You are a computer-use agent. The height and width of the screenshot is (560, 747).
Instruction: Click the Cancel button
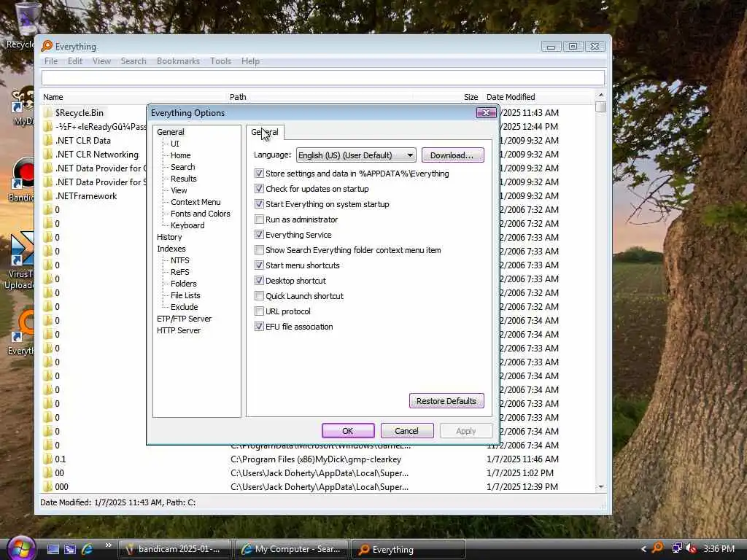(x=407, y=430)
